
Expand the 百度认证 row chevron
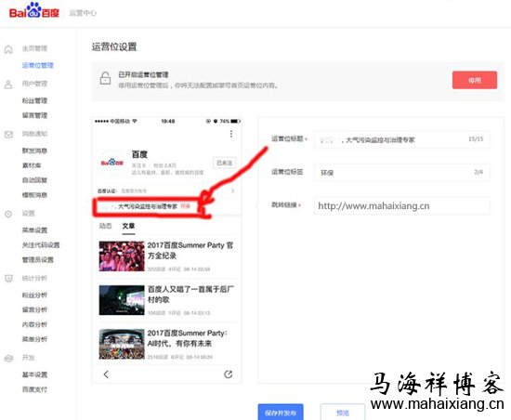[232, 190]
